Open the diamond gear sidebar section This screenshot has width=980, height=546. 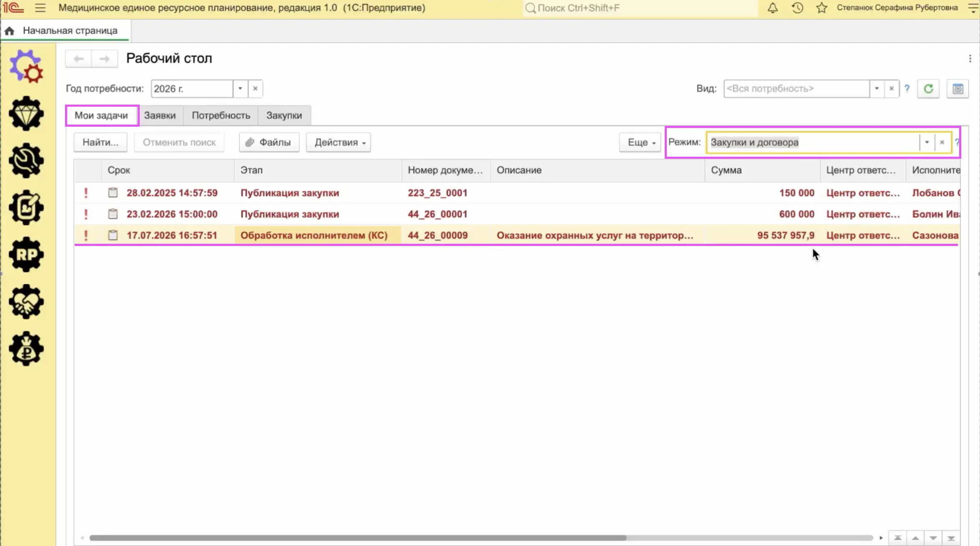[26, 113]
